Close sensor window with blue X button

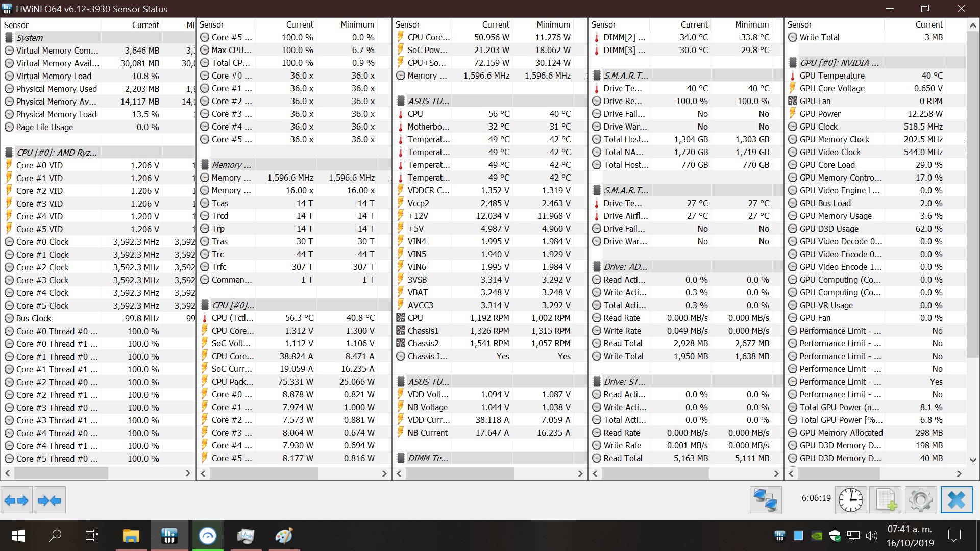point(956,499)
